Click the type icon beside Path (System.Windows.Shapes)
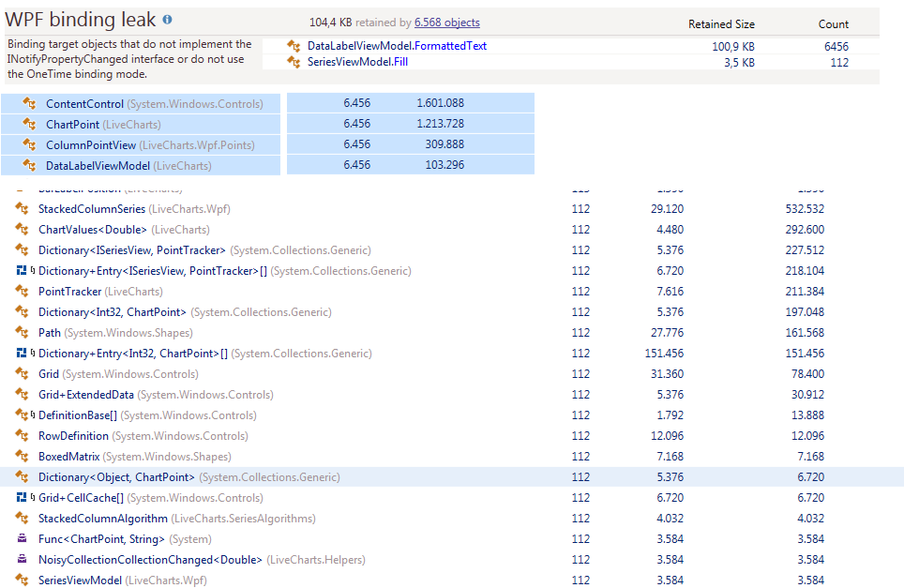This screenshot has width=904, height=588. click(x=21, y=332)
